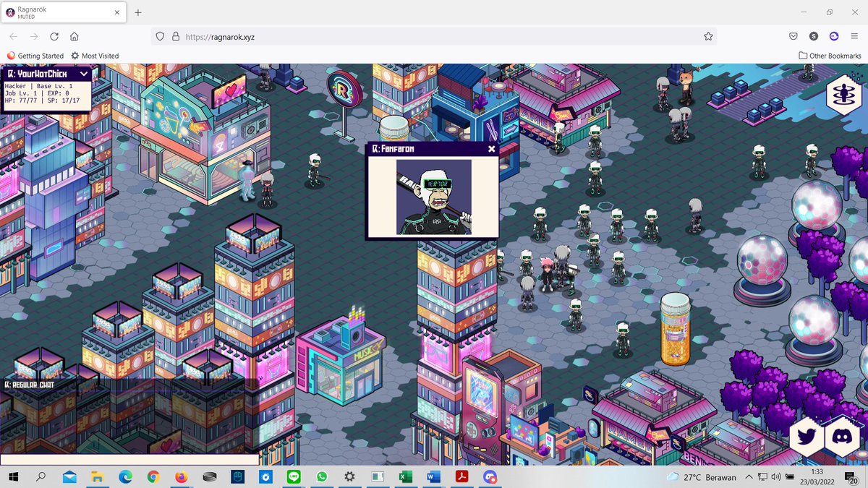Open the battery status tray icon

point(789,477)
